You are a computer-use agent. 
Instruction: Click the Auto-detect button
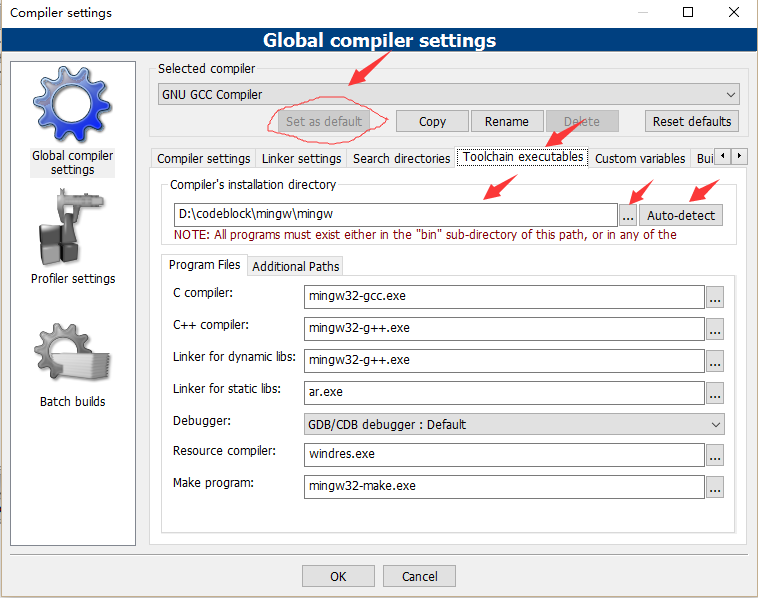tap(681, 215)
